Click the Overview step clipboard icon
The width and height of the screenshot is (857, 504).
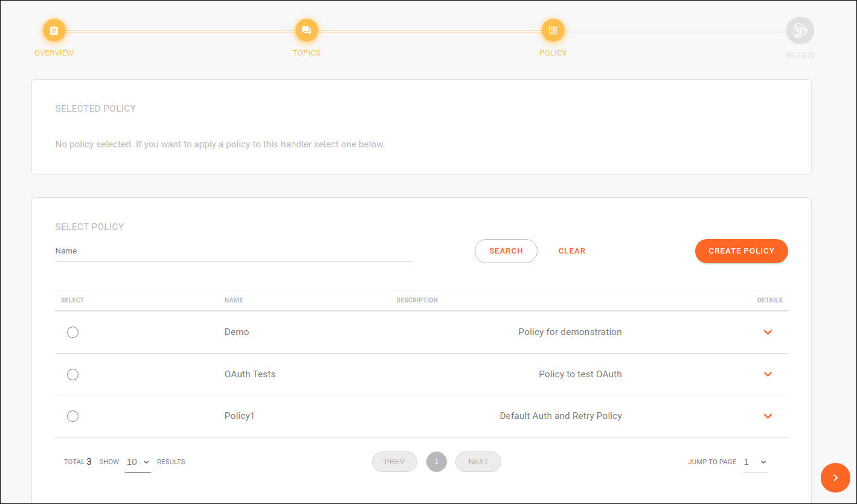point(54,30)
